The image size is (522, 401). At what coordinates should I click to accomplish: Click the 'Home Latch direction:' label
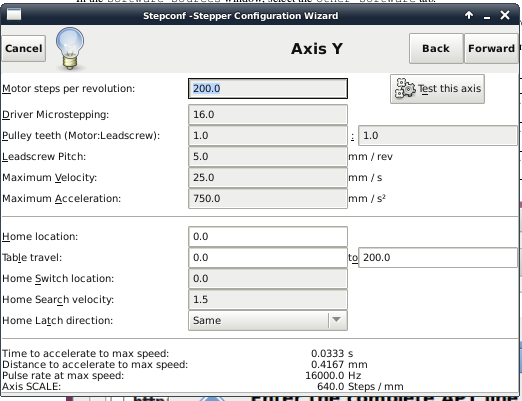tap(57, 321)
